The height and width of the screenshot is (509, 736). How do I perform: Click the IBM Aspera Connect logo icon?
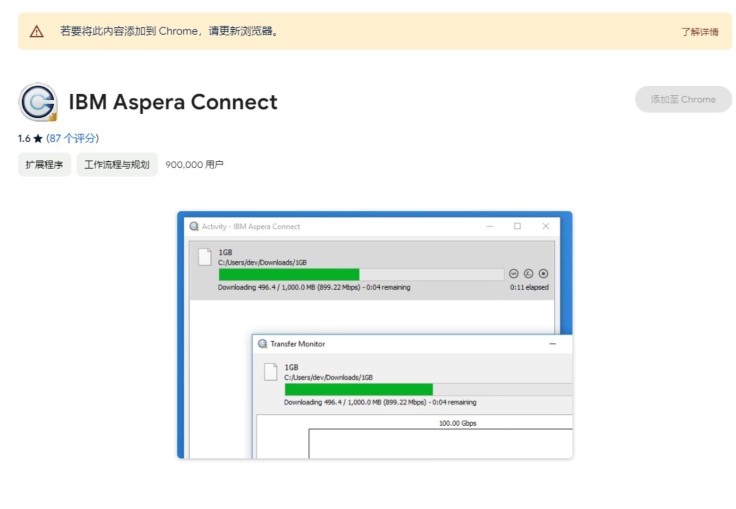click(38, 102)
